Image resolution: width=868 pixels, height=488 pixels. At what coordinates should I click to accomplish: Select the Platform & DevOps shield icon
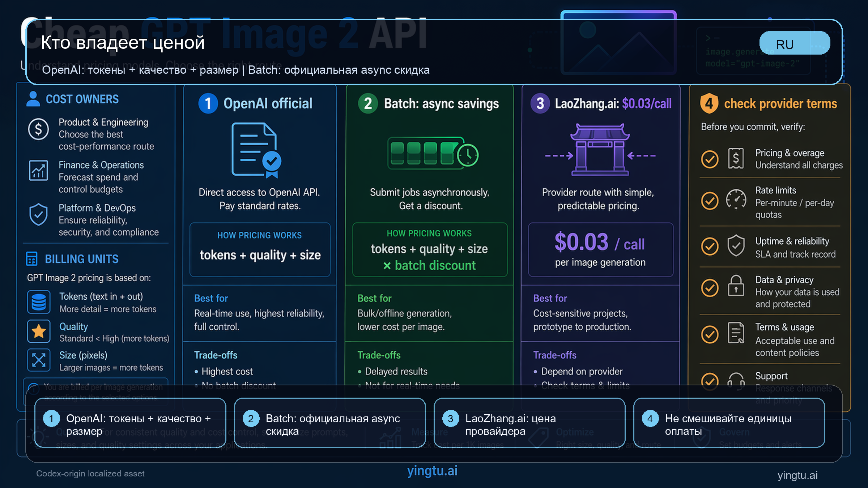[38, 214]
